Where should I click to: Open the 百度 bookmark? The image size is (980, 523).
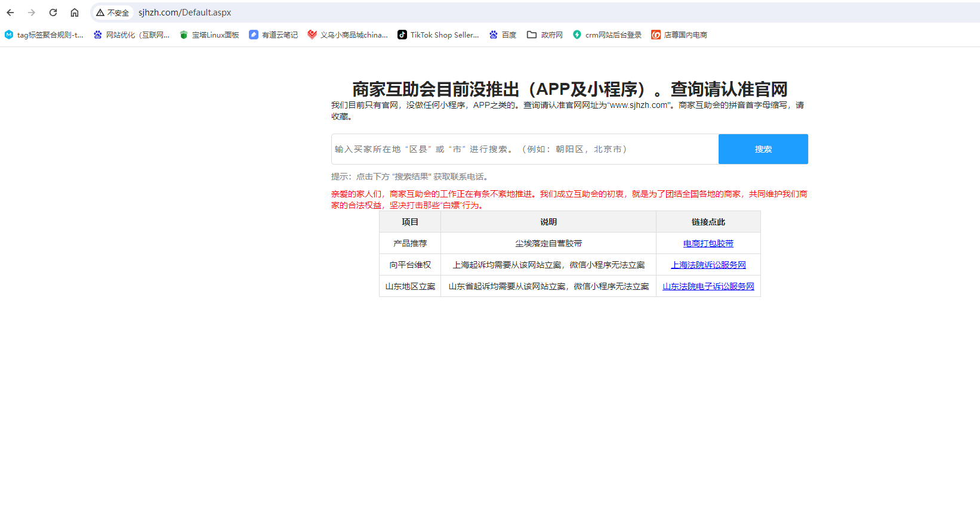503,35
